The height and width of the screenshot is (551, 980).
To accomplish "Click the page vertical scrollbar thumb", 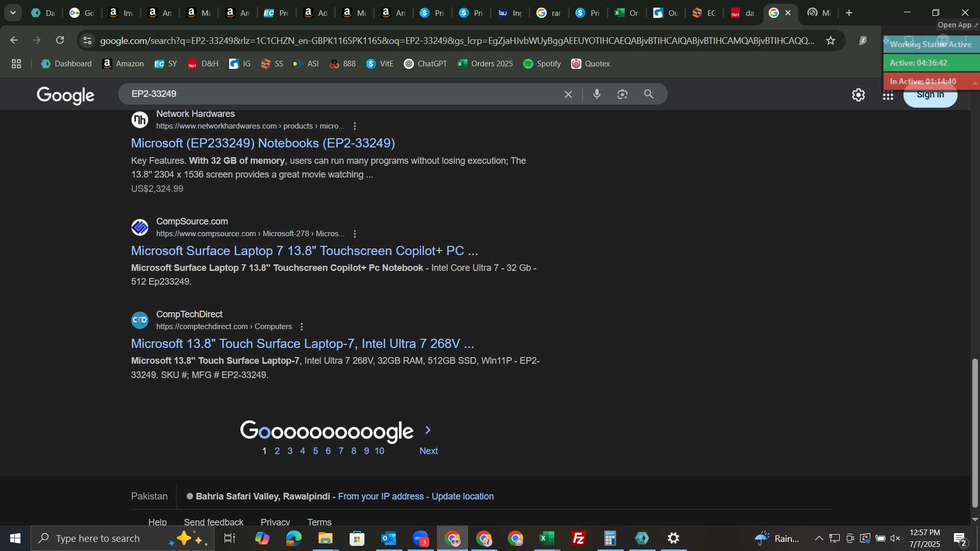I will [975, 434].
